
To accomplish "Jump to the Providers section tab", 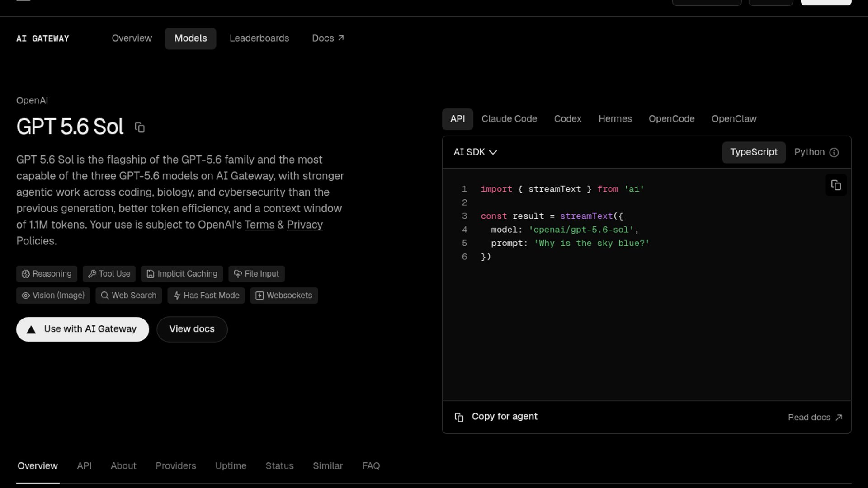I will [176, 466].
